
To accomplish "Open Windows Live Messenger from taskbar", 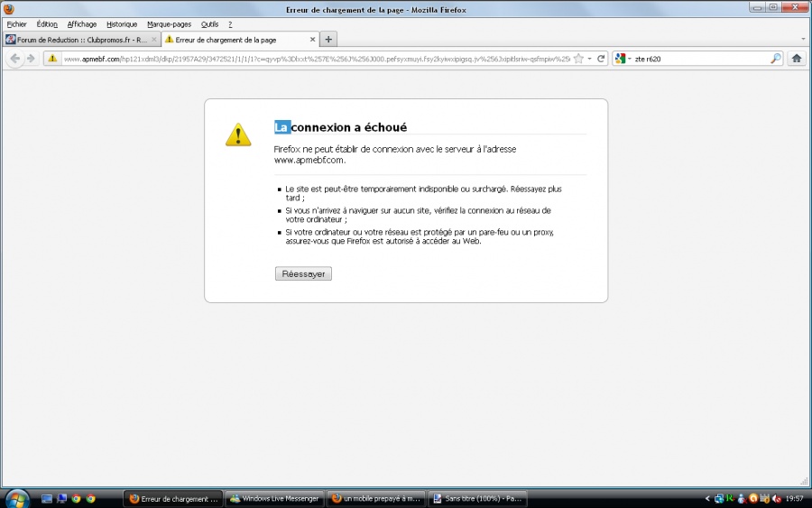I will 274,498.
